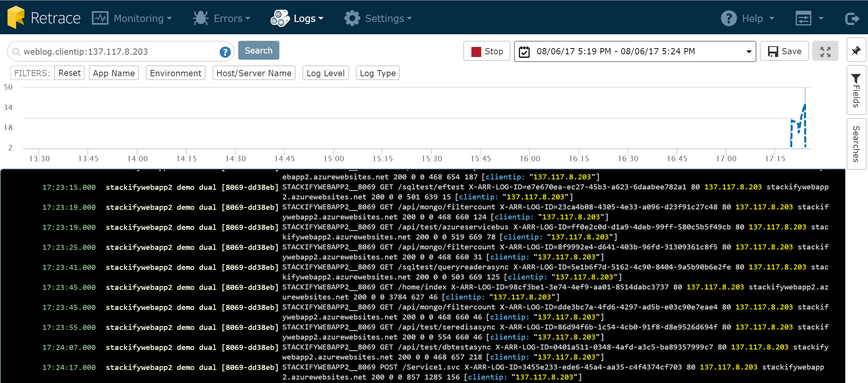Click the sign out arrow icon

[x=852, y=18]
